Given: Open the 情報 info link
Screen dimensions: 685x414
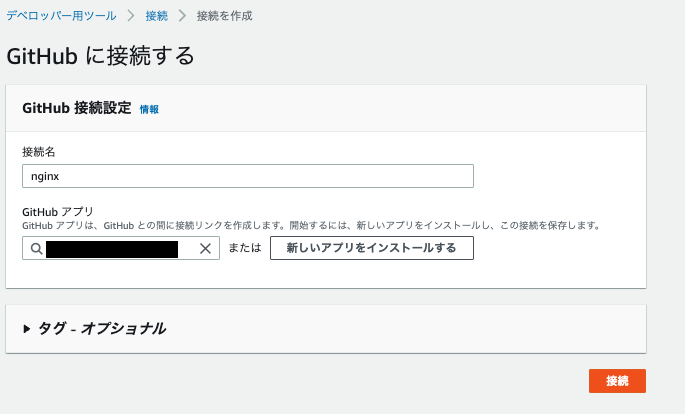Looking at the screenshot, I should click(149, 109).
